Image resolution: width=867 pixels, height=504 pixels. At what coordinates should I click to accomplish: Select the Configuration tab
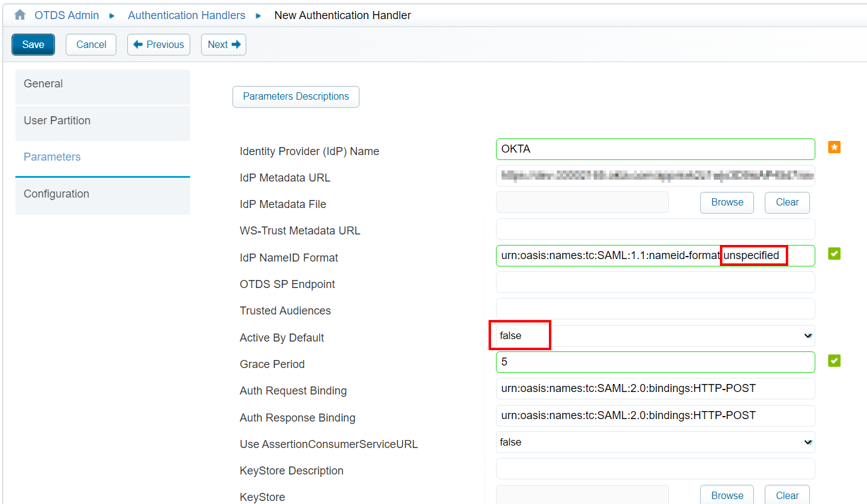pyautogui.click(x=102, y=194)
